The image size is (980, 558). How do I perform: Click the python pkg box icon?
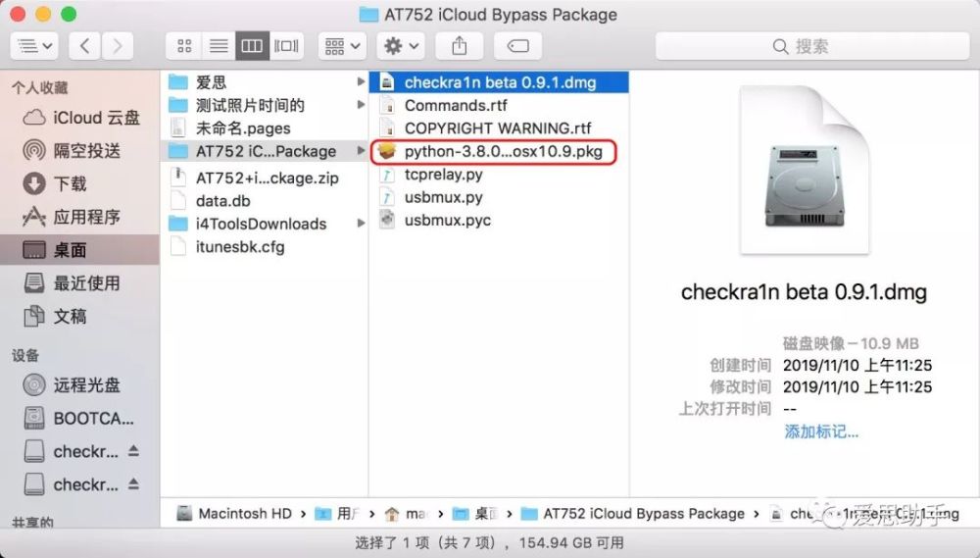pyautogui.click(x=387, y=151)
